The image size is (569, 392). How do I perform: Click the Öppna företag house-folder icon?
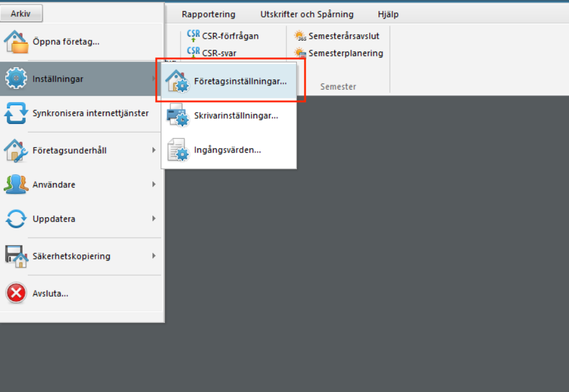(x=16, y=42)
